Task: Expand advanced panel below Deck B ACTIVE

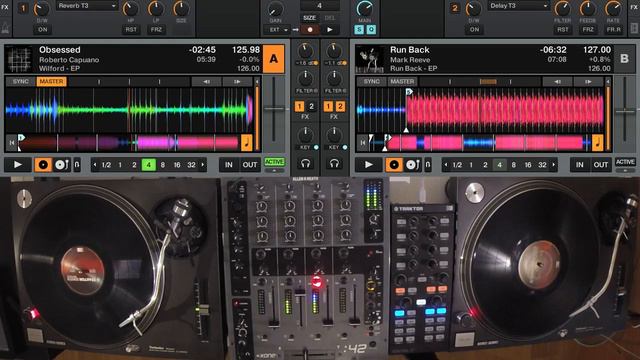Action: (x=625, y=170)
